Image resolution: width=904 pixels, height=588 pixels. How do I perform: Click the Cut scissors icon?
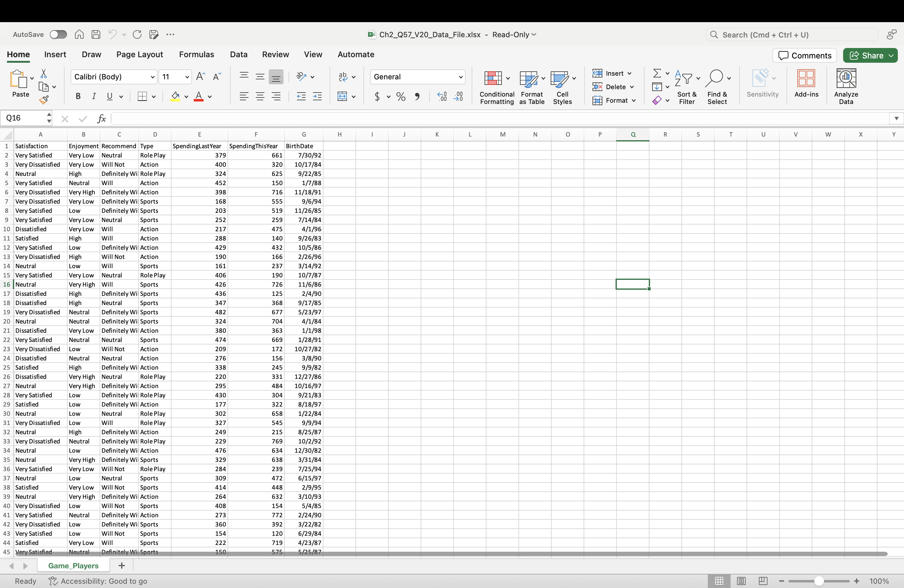(x=44, y=73)
